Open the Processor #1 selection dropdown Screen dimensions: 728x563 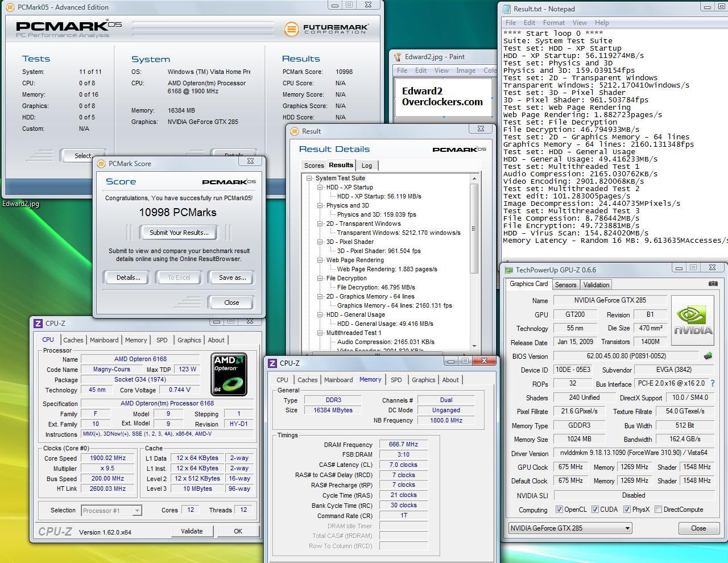pos(111,511)
